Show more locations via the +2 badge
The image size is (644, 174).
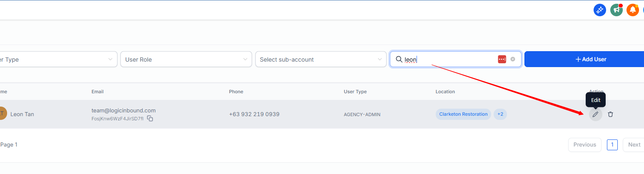(500, 114)
